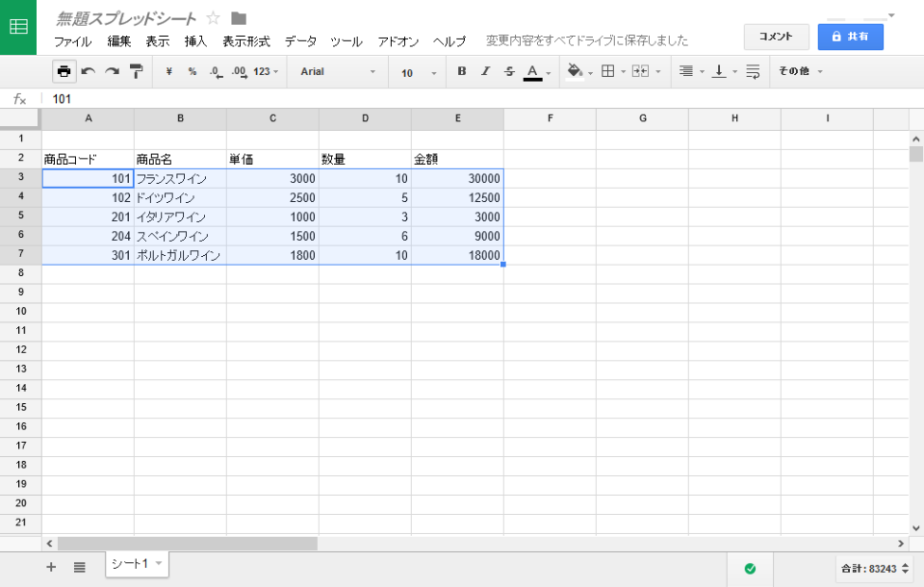Format selection as yen currency
924x587 pixels.
169,71
